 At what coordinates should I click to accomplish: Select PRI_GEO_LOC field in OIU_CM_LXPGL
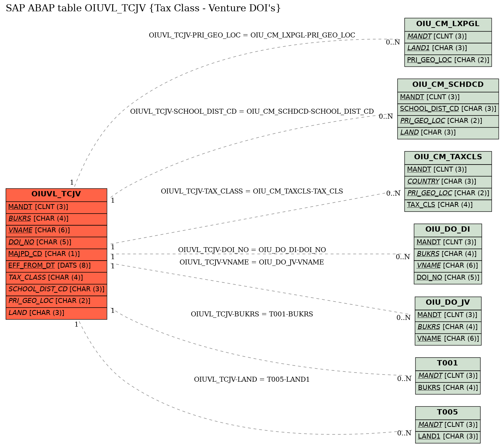pos(448,60)
